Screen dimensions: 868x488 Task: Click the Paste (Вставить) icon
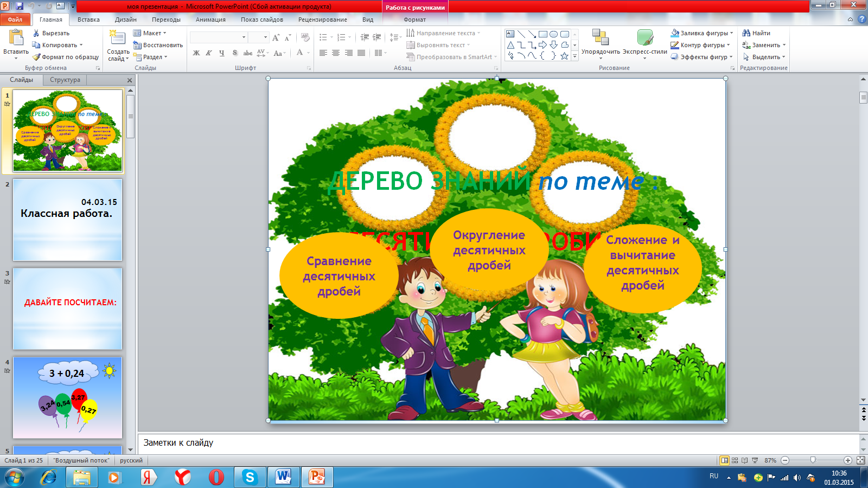pos(16,38)
